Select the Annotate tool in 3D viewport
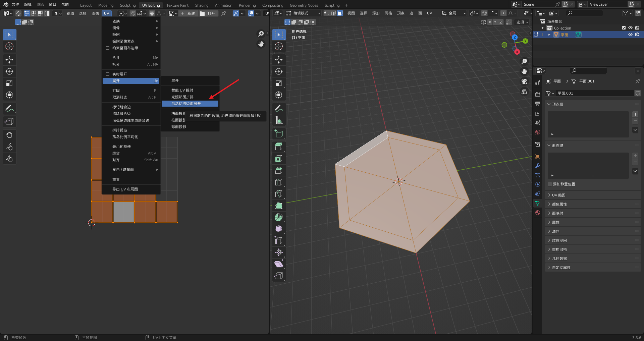 (x=279, y=108)
